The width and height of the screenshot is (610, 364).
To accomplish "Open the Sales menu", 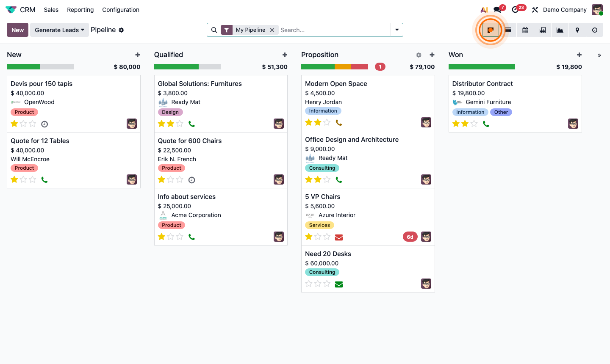I will coord(51,9).
